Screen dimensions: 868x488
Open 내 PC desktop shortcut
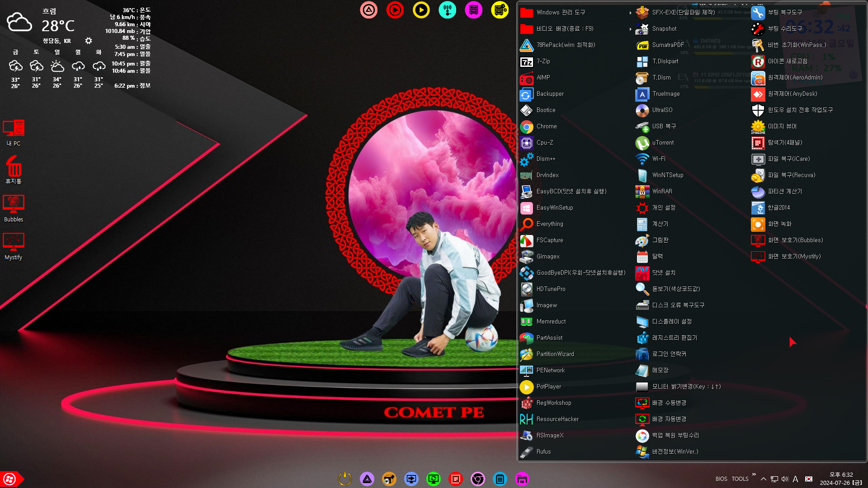[x=14, y=133]
